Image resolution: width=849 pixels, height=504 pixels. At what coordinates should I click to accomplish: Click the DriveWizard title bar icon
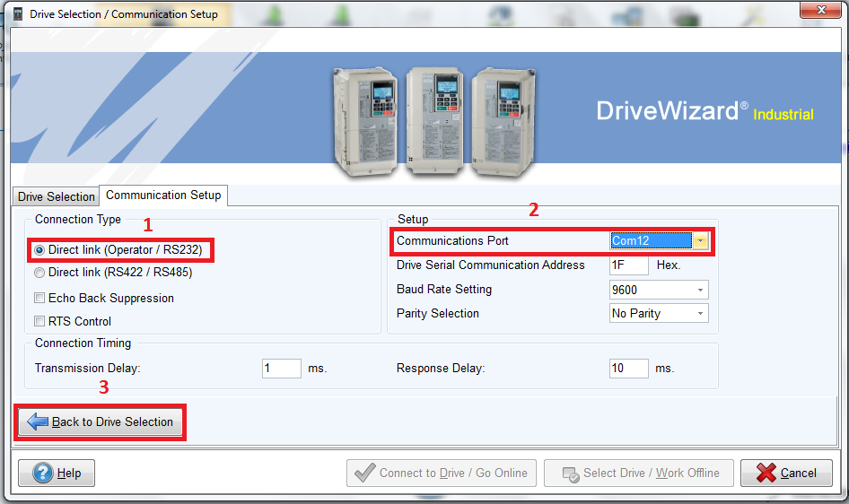pyautogui.click(x=17, y=14)
